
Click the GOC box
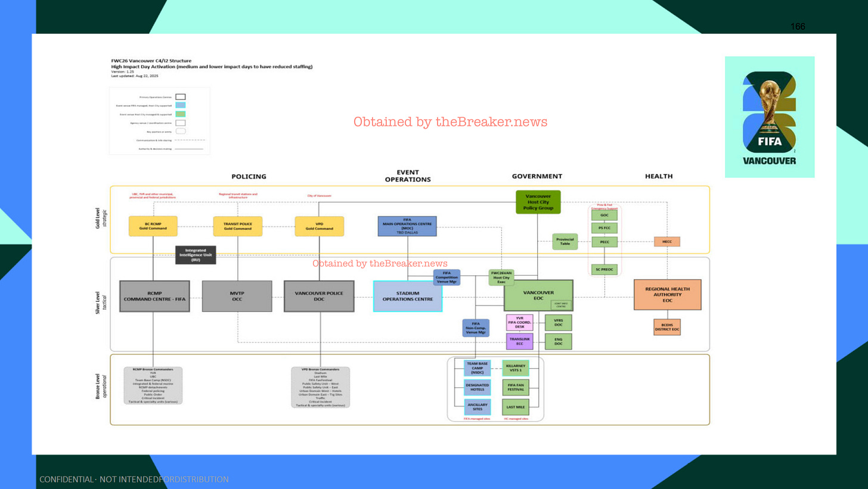(604, 215)
